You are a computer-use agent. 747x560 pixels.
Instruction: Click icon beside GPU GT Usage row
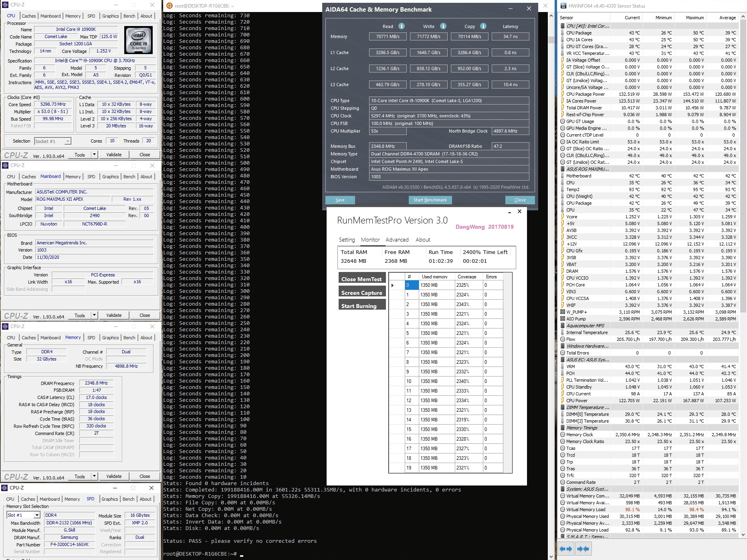point(563,121)
